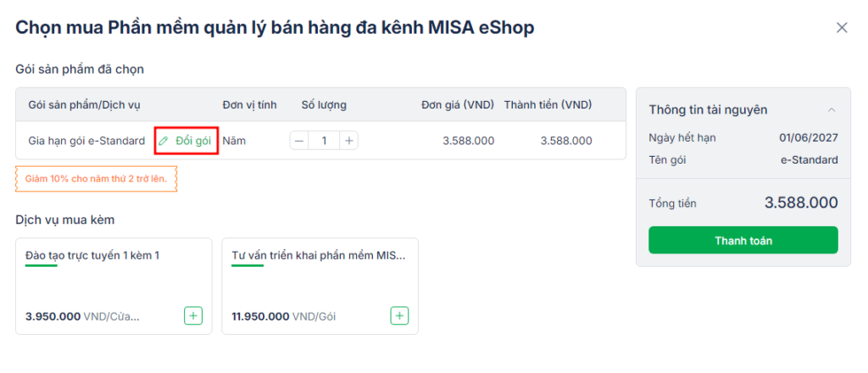Image resolution: width=868 pixels, height=373 pixels.
Task: Click the pencil icon beside Đổi gói
Action: pos(164,141)
